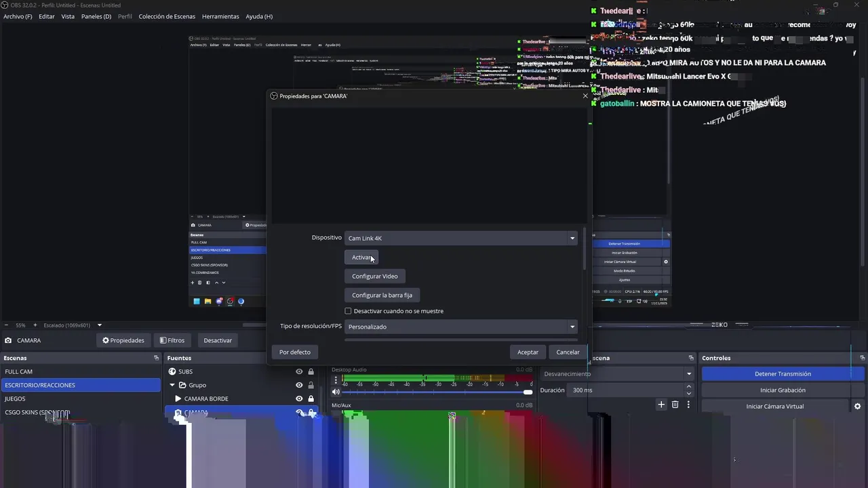
Task: Open Desktop Audio three-dot options menu
Action: pyautogui.click(x=336, y=380)
